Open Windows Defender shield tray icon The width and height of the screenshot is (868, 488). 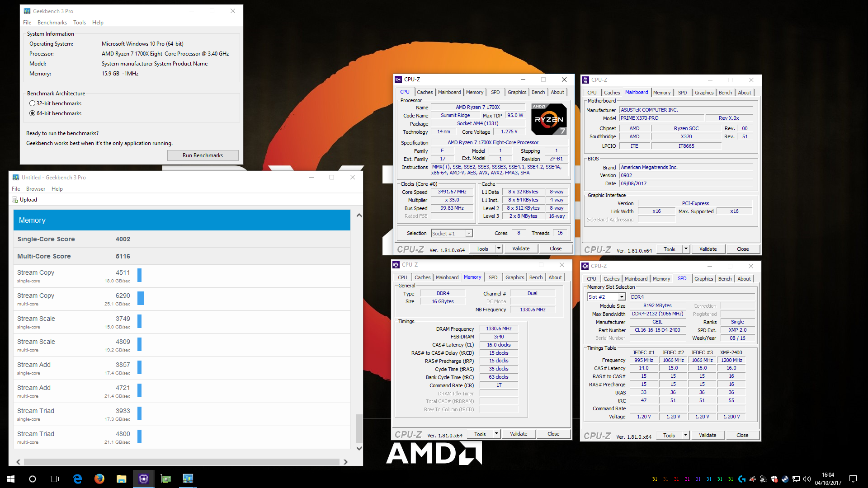(x=774, y=479)
